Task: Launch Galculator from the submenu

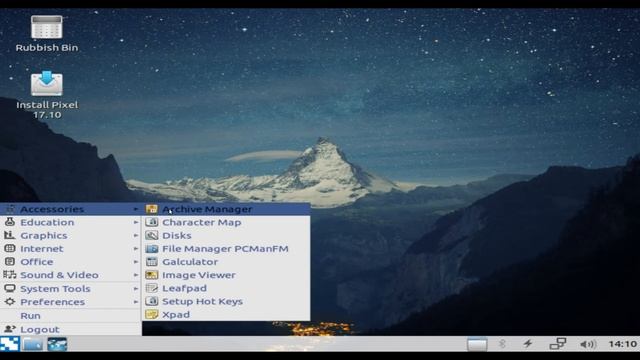Action: (x=226, y=262)
